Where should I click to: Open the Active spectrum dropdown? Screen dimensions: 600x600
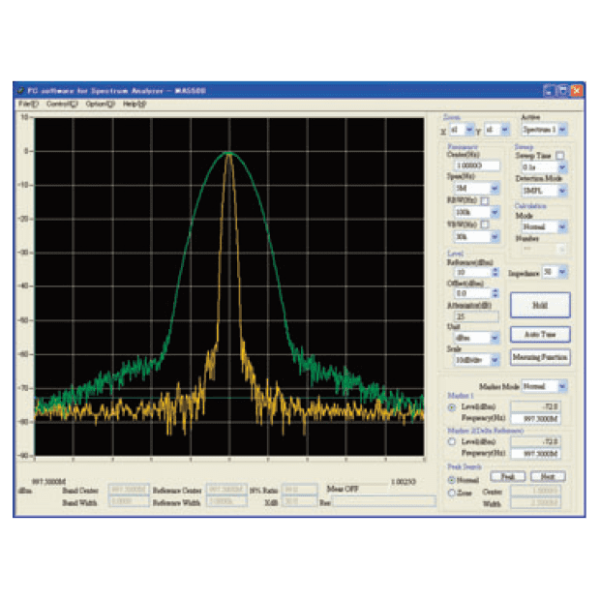562,130
